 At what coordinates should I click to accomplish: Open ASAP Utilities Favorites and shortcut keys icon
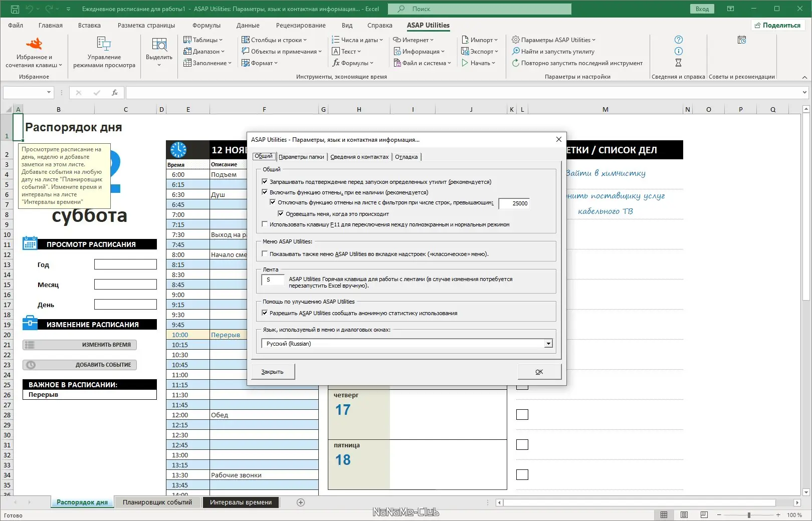pyautogui.click(x=34, y=44)
